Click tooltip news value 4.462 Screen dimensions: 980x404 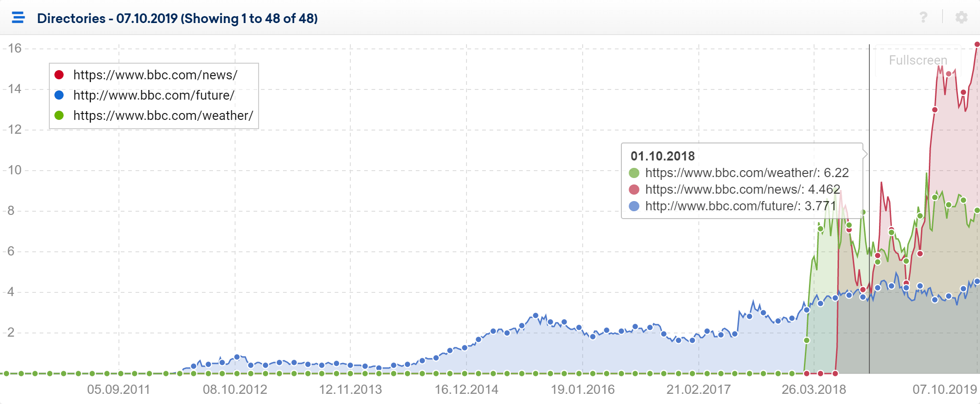(824, 189)
